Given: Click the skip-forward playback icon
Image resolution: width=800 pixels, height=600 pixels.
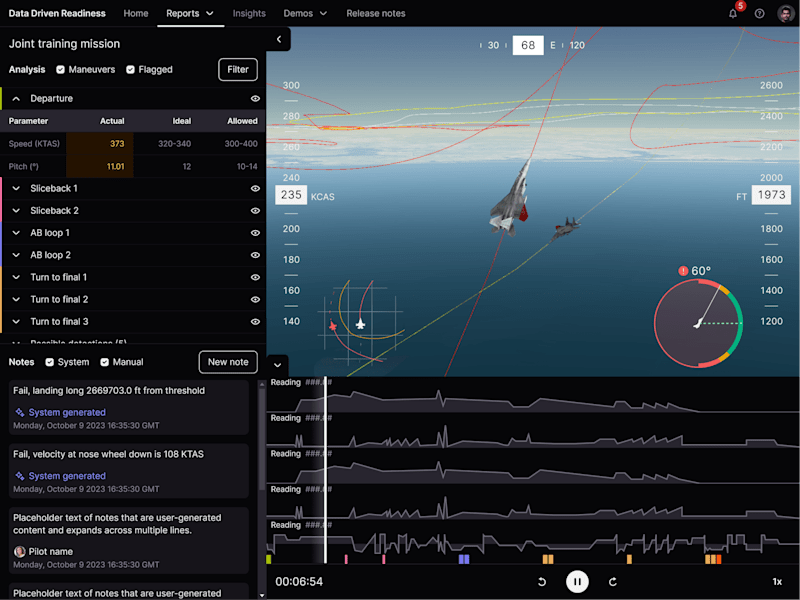Looking at the screenshot, I should (613, 582).
